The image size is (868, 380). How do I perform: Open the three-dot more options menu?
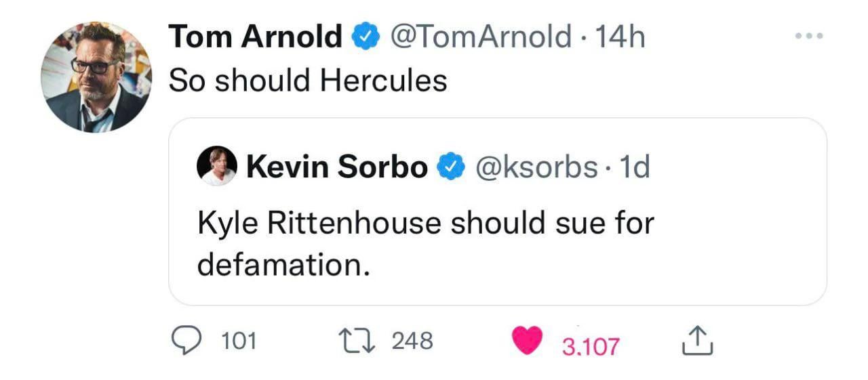click(x=810, y=35)
